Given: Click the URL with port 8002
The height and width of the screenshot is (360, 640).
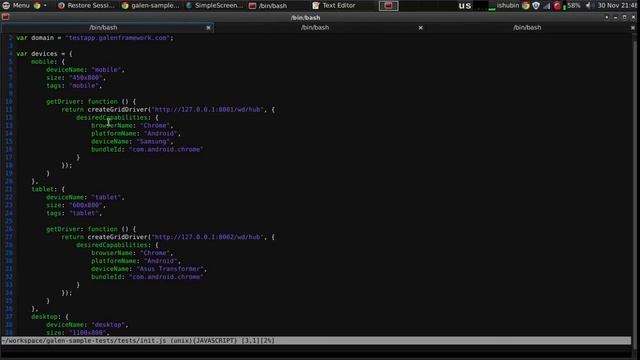Looking at the screenshot, I should pyautogui.click(x=207, y=237).
